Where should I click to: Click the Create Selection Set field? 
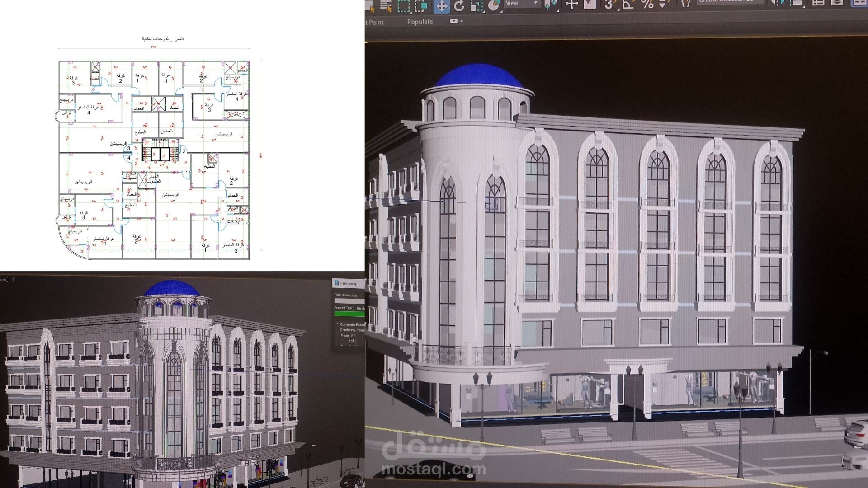730,2
